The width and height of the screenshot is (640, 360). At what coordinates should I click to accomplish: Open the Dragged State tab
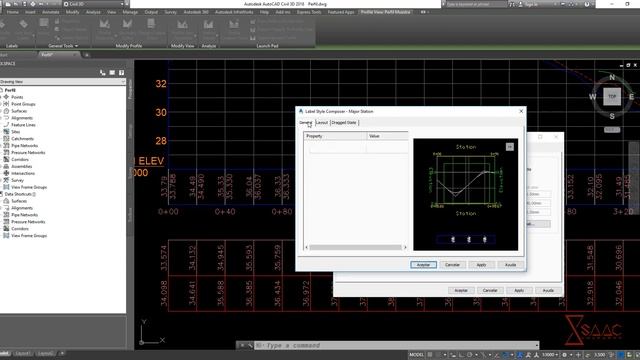click(344, 122)
